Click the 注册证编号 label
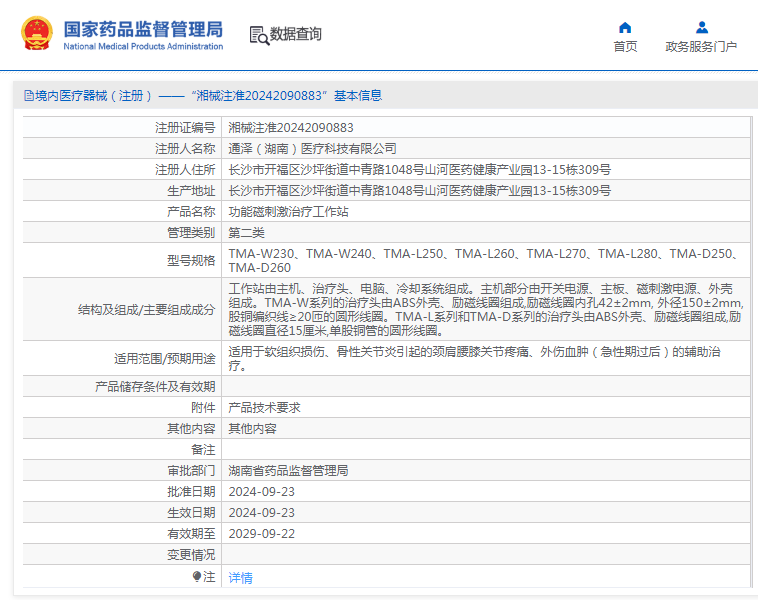 pyautogui.click(x=185, y=128)
